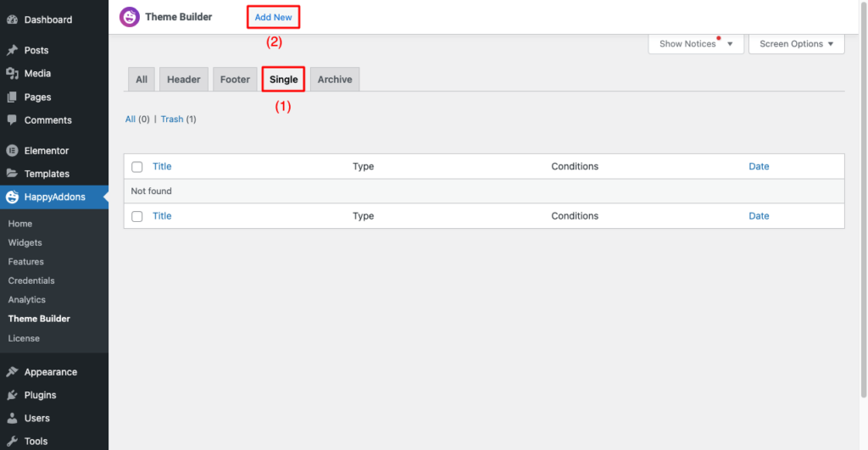The height and width of the screenshot is (450, 868).
Task: Select the HappyAddons menu item
Action: tap(54, 197)
